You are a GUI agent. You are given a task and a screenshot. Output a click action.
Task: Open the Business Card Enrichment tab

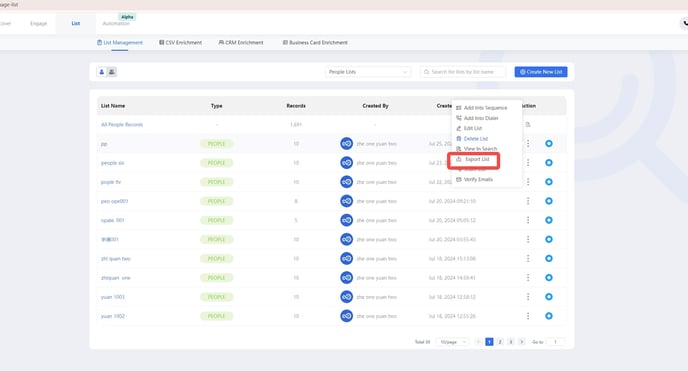(x=315, y=43)
